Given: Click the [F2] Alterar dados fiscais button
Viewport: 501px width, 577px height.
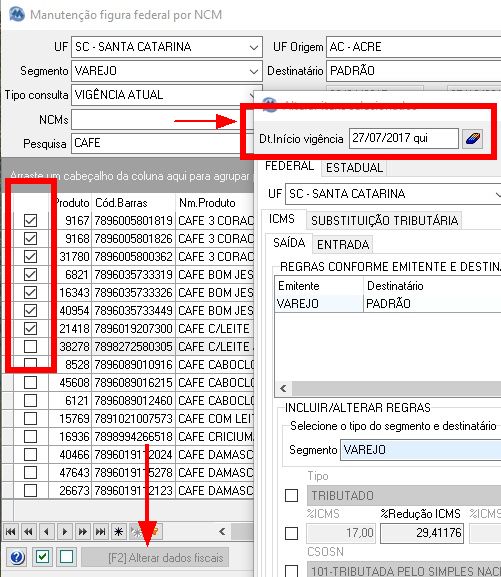Looking at the screenshot, I should pyautogui.click(x=155, y=557).
